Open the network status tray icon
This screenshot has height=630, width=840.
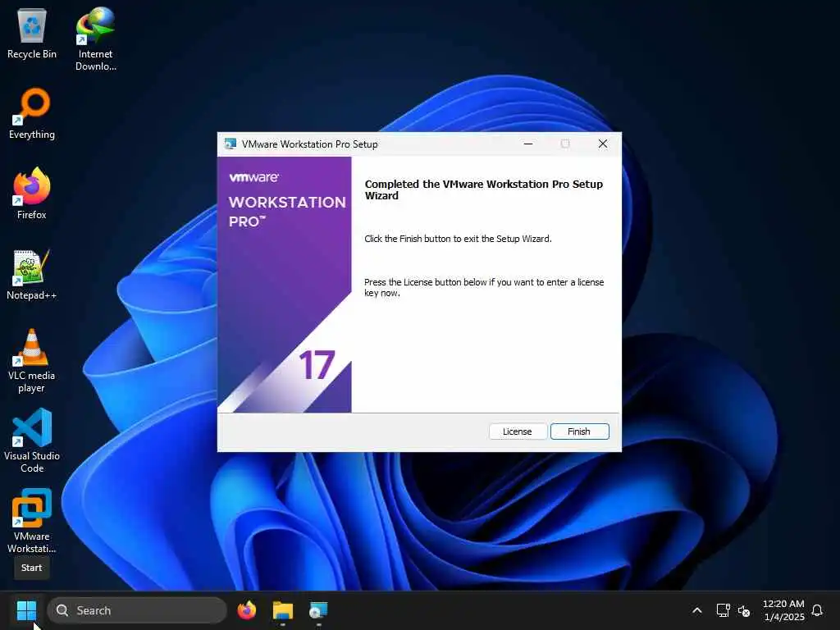[x=724, y=610]
